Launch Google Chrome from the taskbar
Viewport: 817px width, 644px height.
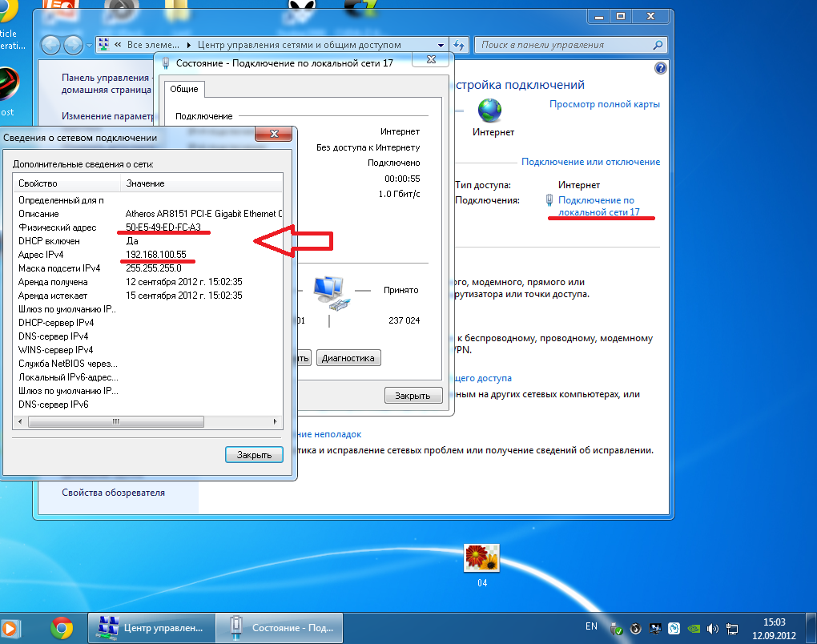pos(62,628)
